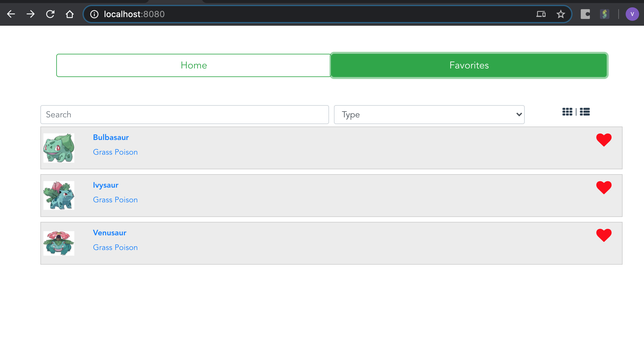The height and width of the screenshot is (360, 644).
Task: Go back to the previous page
Action: click(x=11, y=14)
